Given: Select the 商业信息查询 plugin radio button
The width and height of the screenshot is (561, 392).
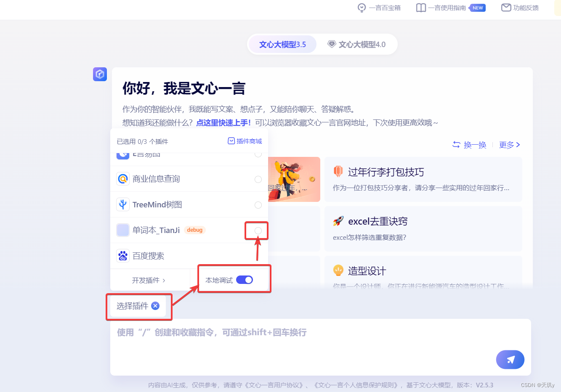Looking at the screenshot, I should click(x=258, y=179).
